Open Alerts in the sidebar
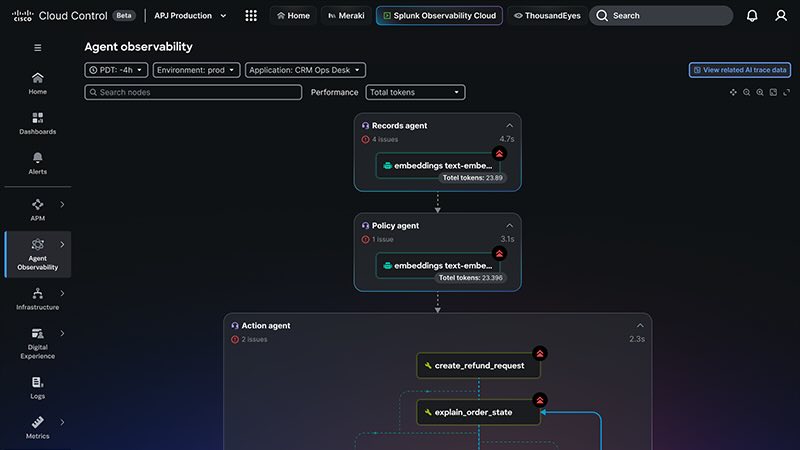 [38, 163]
